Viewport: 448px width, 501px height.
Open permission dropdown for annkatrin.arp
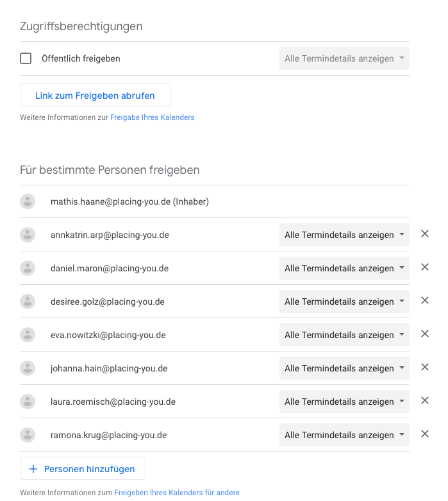click(x=344, y=235)
